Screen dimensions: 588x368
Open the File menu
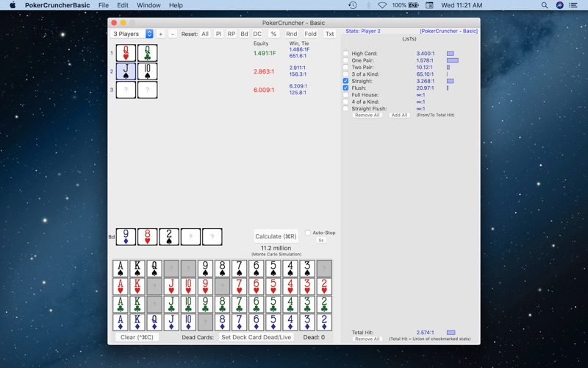pyautogui.click(x=104, y=5)
